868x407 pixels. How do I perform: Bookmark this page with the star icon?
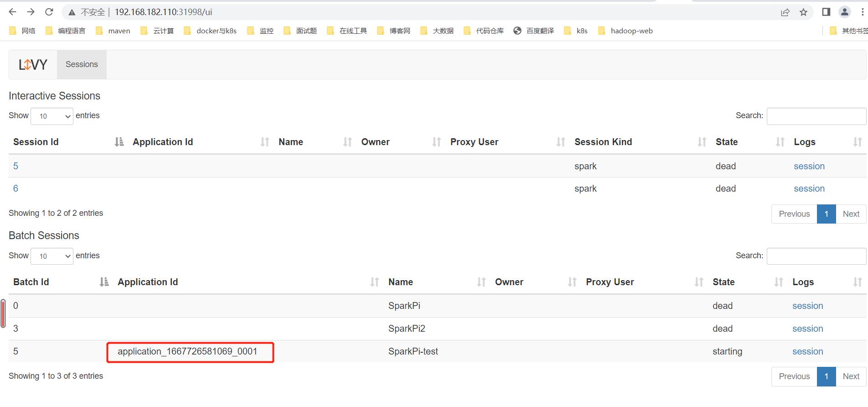(803, 12)
